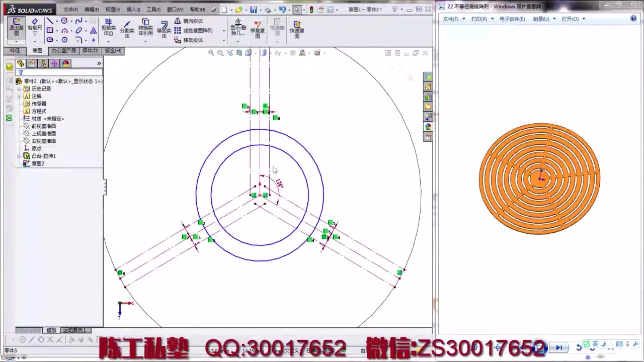Screen dimensions: 644x362
Task: Open the PropertyManager tab icon
Action: 32,64
